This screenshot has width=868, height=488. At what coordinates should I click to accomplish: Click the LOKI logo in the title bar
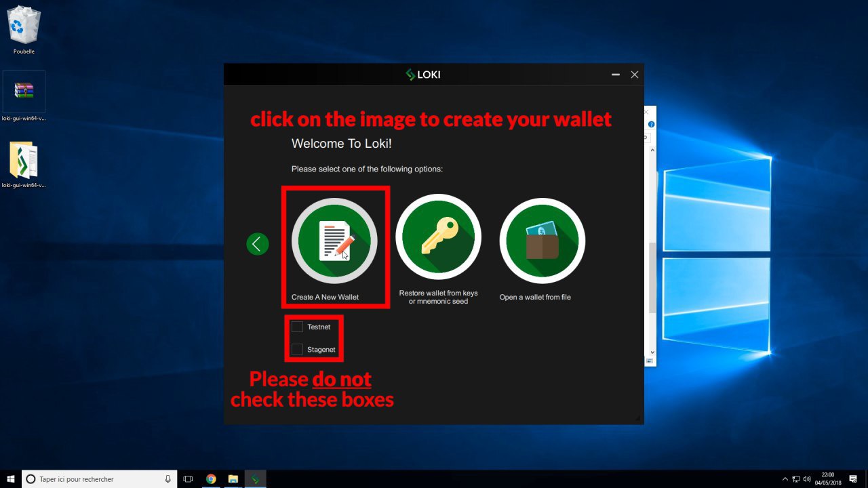pos(423,75)
